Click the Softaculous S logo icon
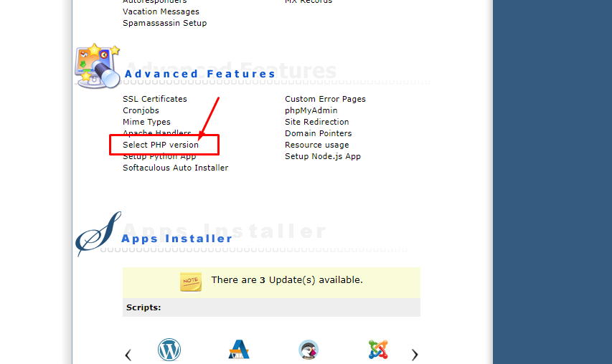612x364 pixels. 98,234
